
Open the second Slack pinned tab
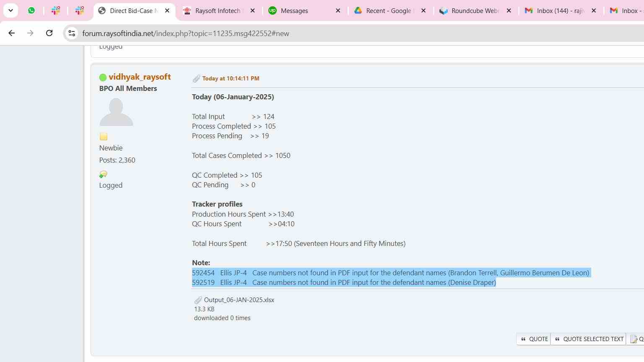[79, 10]
